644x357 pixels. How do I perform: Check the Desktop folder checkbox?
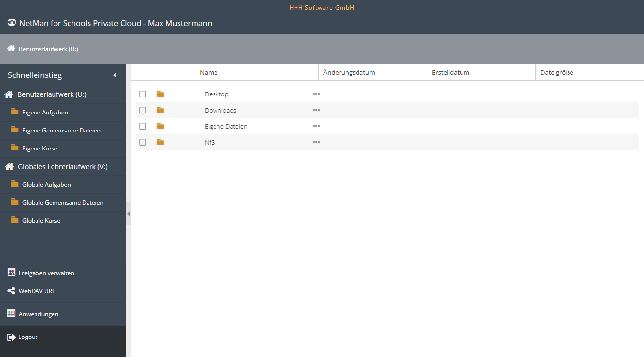(x=143, y=94)
